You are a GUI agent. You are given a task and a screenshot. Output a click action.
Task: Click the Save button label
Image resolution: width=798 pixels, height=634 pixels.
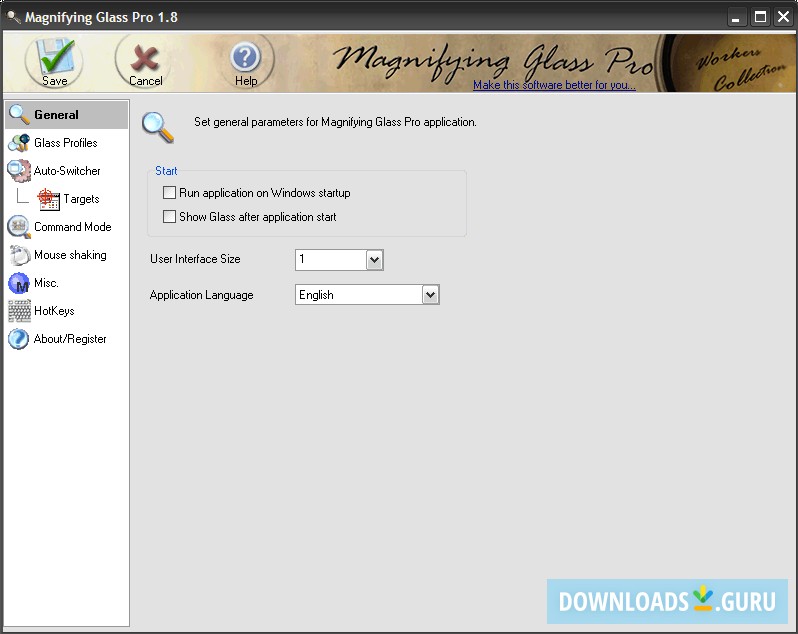(x=54, y=81)
